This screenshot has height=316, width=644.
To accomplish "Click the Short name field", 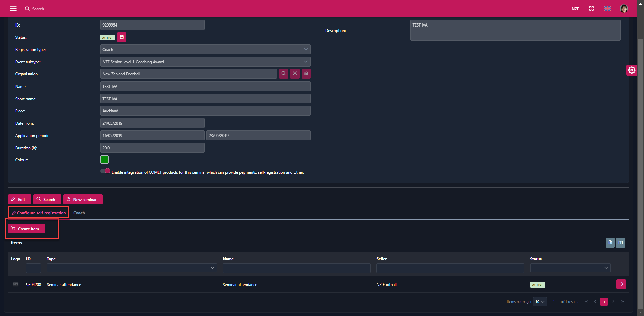I will (205, 99).
